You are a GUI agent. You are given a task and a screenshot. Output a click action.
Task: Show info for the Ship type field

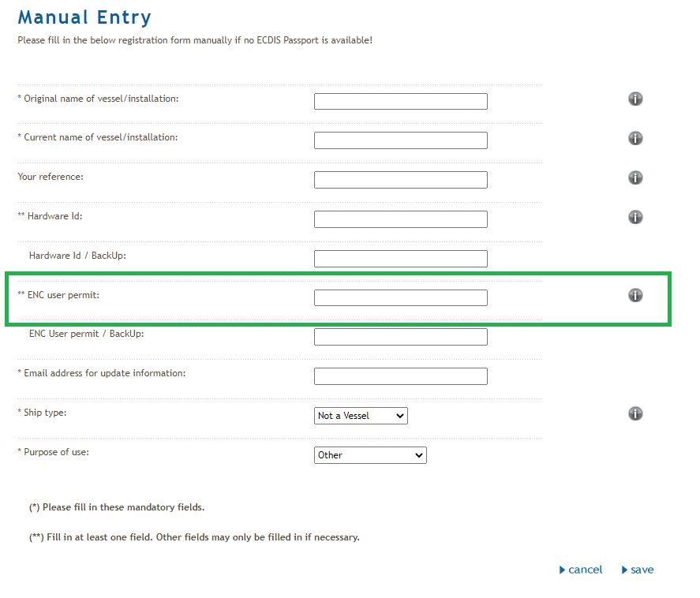[x=635, y=413]
